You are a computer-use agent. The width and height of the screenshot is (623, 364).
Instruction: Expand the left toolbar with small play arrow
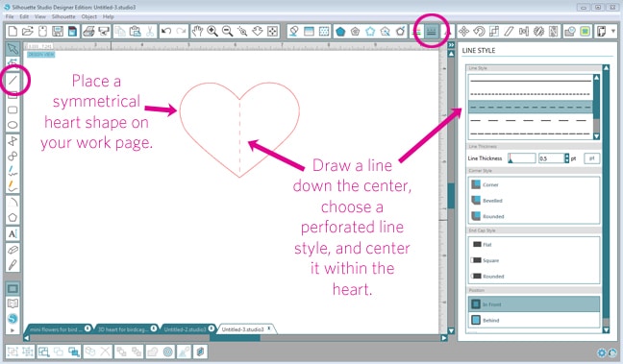coord(12,330)
